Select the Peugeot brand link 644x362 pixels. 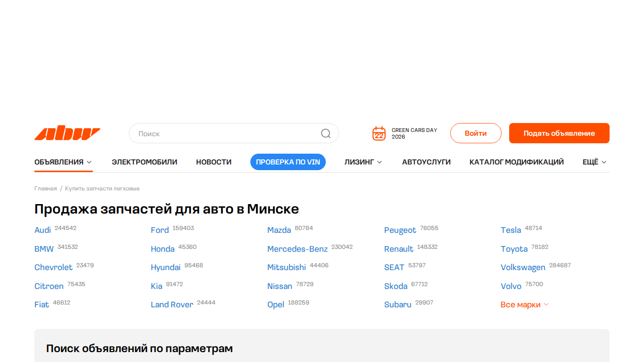[x=400, y=230]
